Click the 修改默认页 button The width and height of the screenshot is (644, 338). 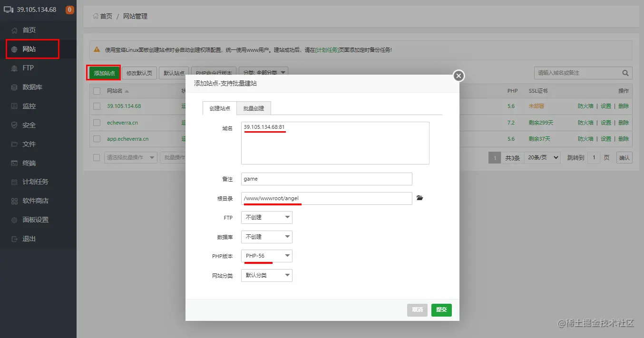tap(139, 73)
